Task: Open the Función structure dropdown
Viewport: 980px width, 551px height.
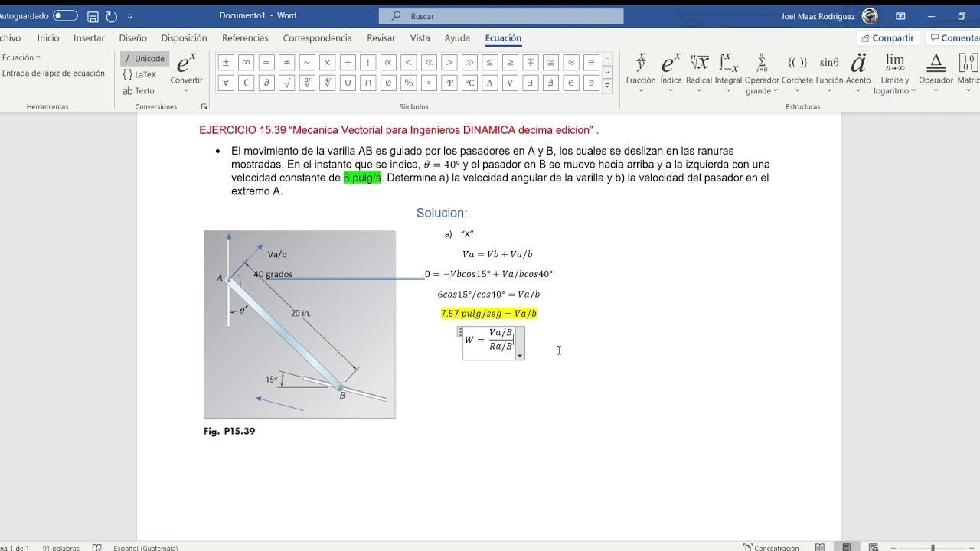Action: 829,73
